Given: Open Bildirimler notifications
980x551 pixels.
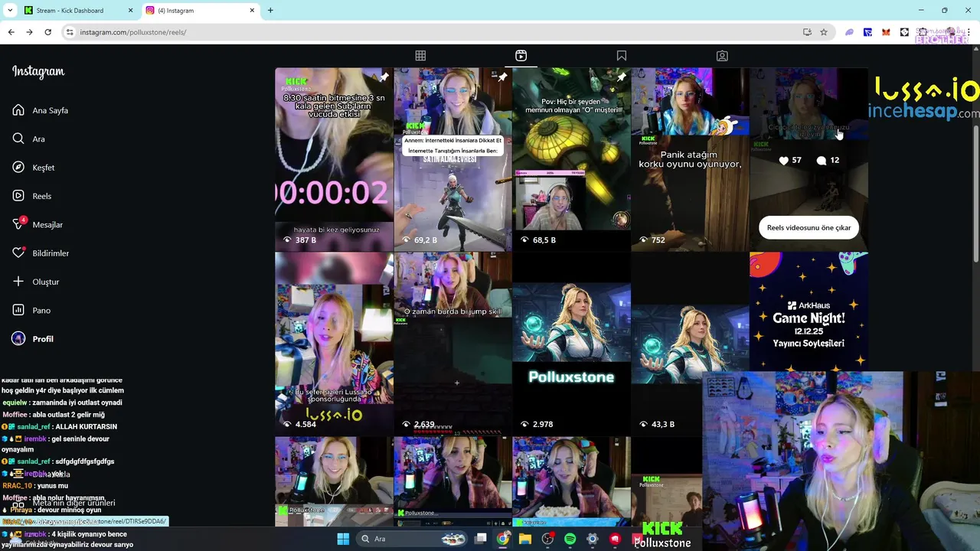Looking at the screenshot, I should (x=41, y=253).
